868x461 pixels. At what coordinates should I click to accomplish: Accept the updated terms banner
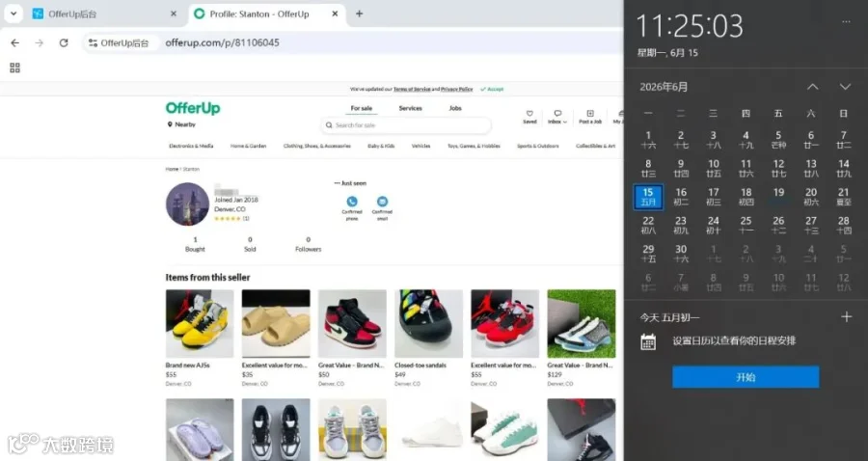point(492,89)
